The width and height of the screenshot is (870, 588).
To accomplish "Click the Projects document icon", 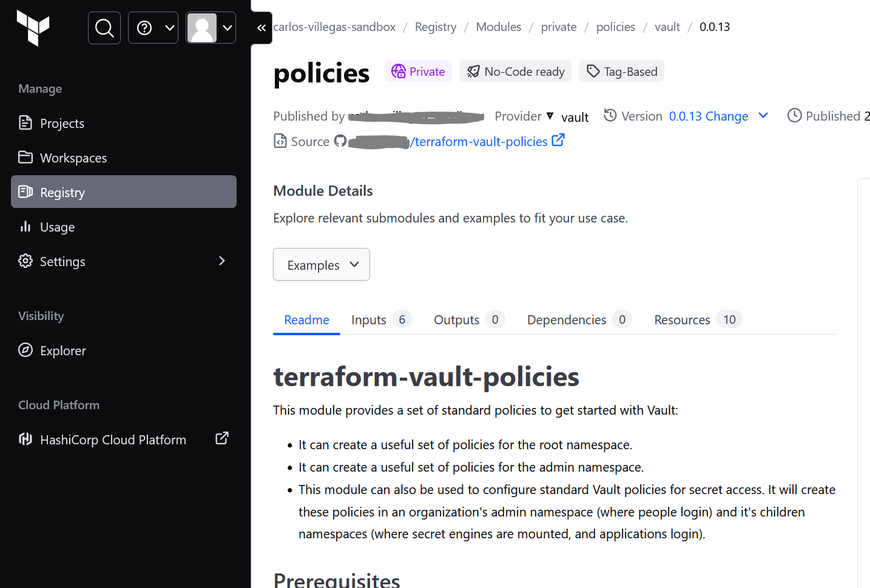I will click(25, 122).
